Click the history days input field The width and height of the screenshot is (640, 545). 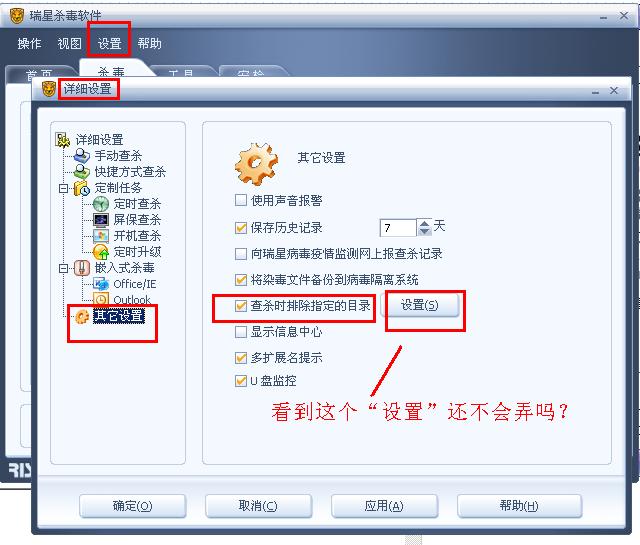coord(398,227)
